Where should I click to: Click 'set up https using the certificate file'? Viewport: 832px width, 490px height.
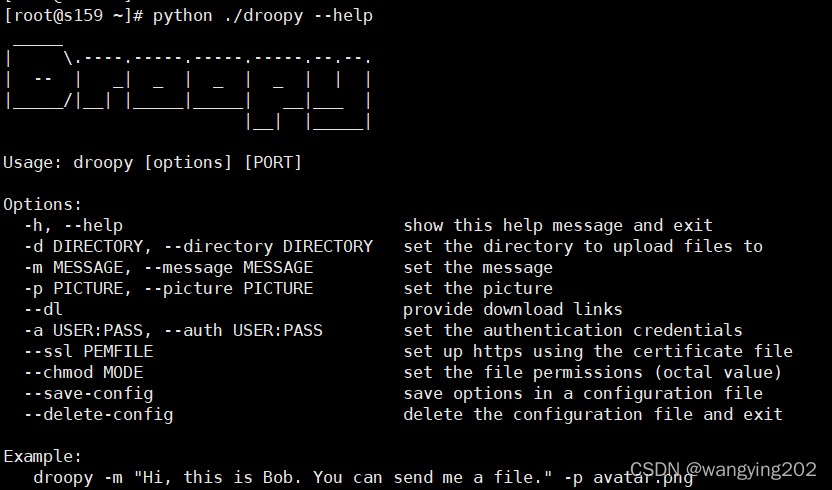coord(597,351)
